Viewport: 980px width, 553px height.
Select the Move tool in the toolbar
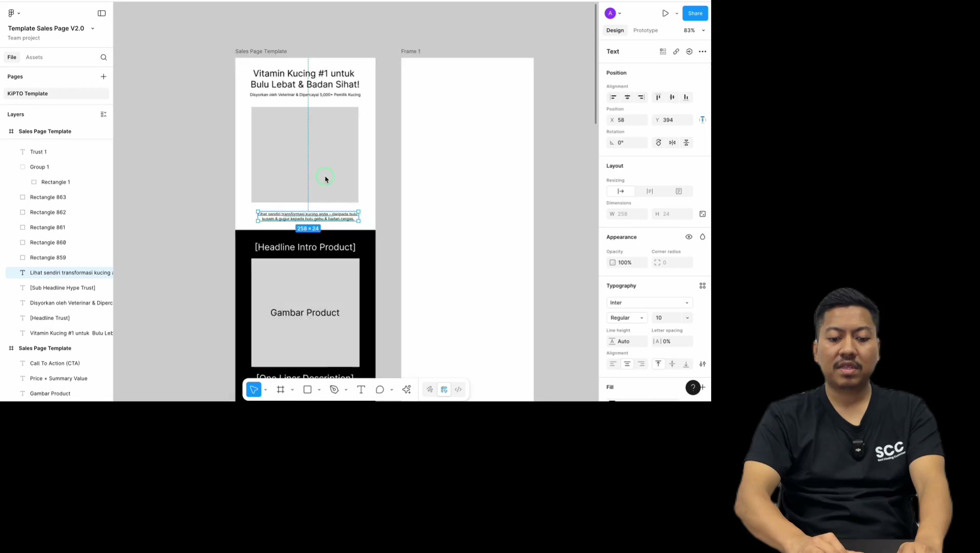[254, 390]
